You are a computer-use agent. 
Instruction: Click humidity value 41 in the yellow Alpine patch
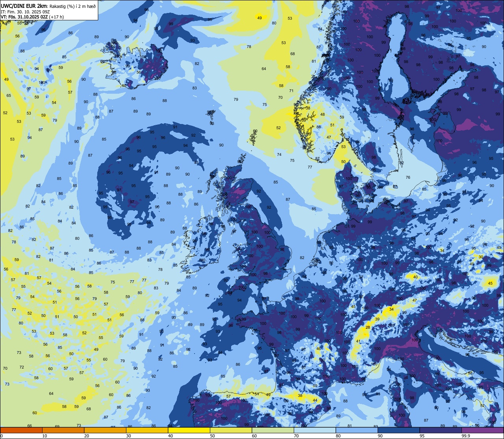358,341
